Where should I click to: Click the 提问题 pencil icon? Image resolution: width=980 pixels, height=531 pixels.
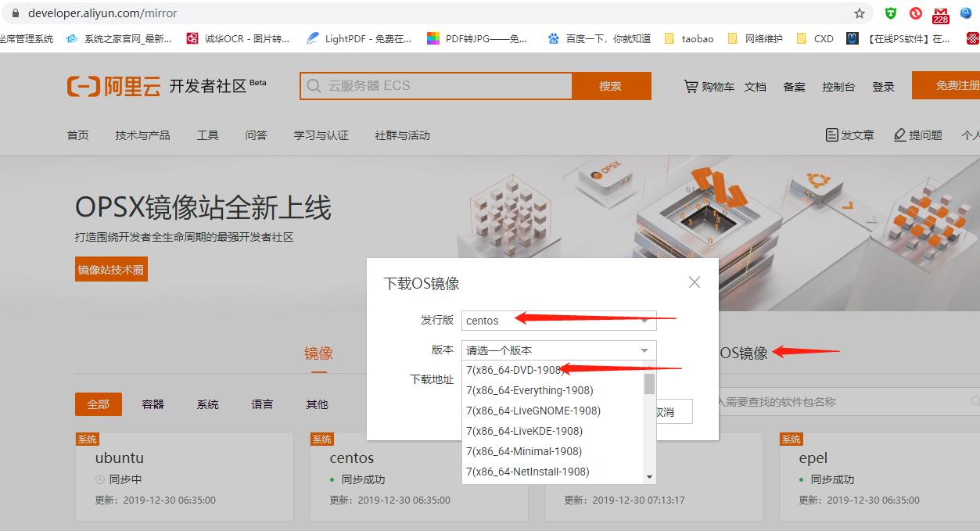pos(900,134)
